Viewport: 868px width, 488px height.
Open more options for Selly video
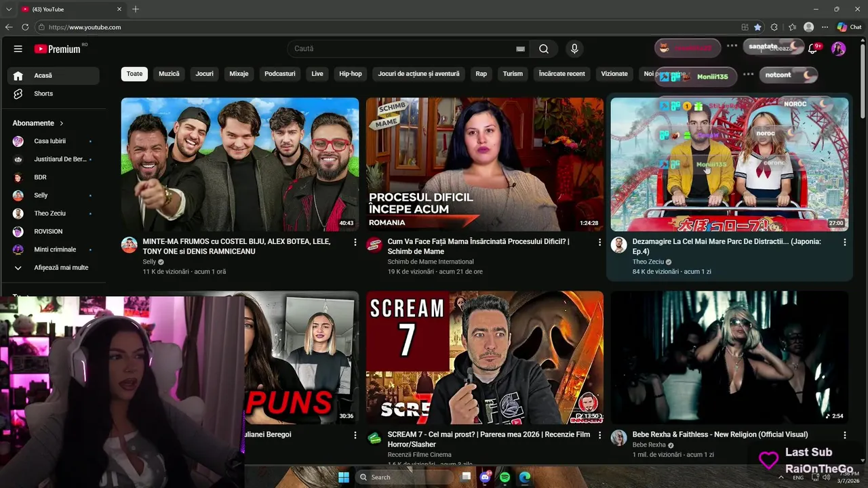tap(355, 242)
